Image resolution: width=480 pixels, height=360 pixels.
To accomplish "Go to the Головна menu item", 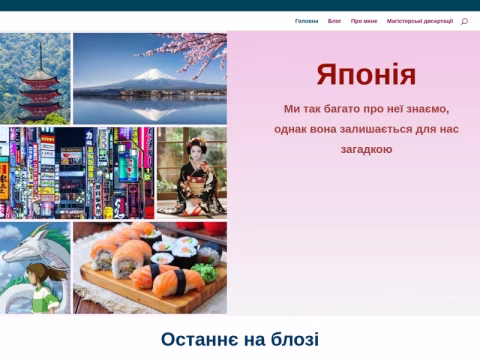I will click(x=307, y=21).
